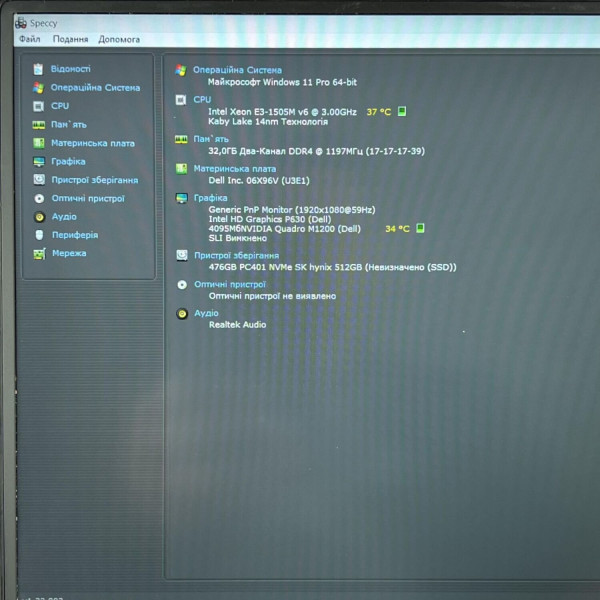The image size is (600, 600).
Task: Click text SLI Вимкнено
Action: pos(238,238)
